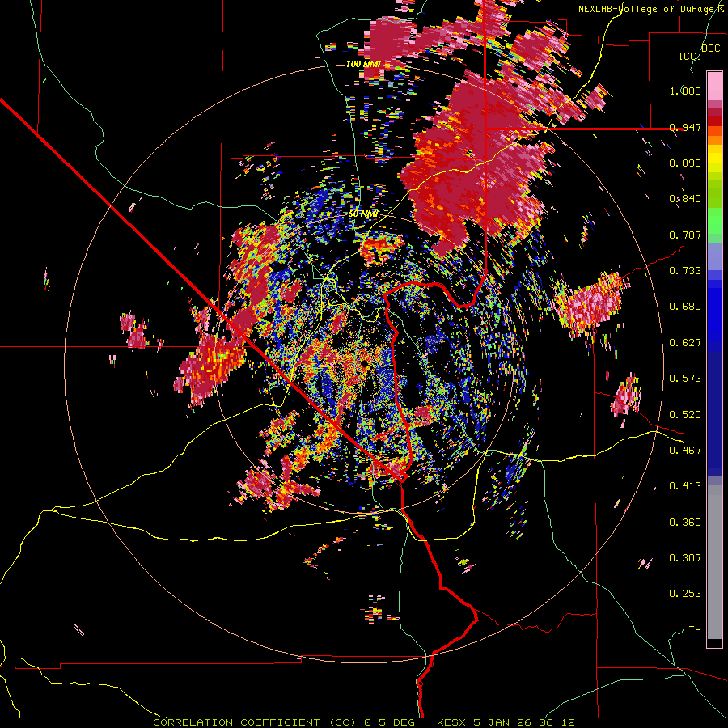Select the 0.733 legend value
Viewport: 728px width, 728px height.
click(685, 271)
